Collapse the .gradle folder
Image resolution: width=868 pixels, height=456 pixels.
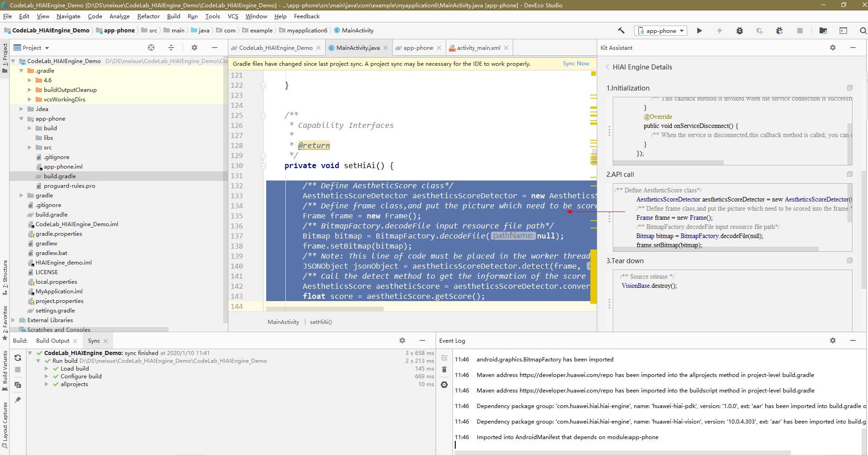coord(21,71)
